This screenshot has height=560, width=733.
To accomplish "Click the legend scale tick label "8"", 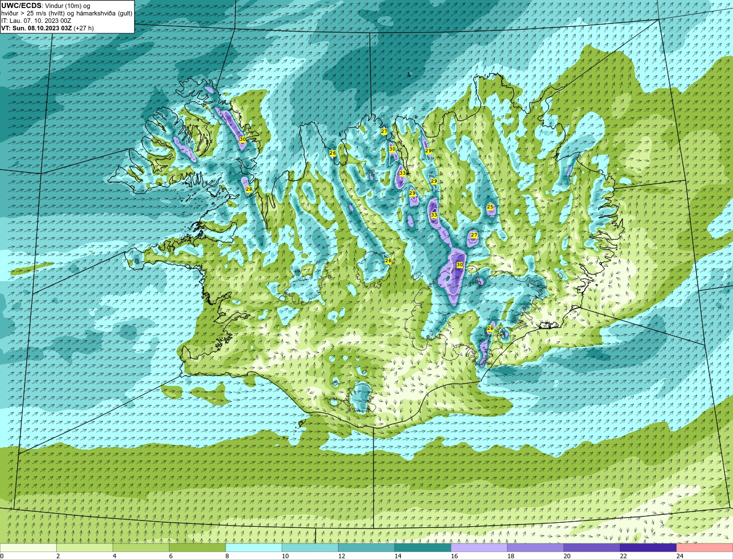I will (227, 556).
